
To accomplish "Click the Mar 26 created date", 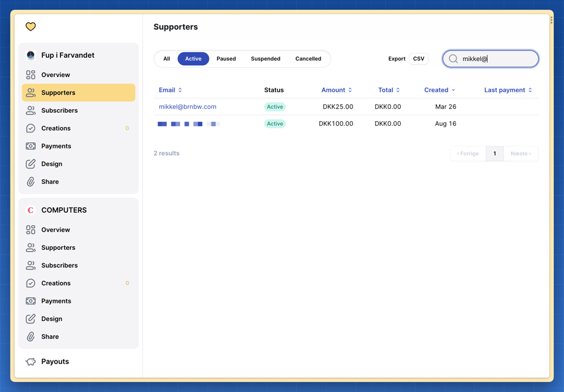I will [x=445, y=106].
